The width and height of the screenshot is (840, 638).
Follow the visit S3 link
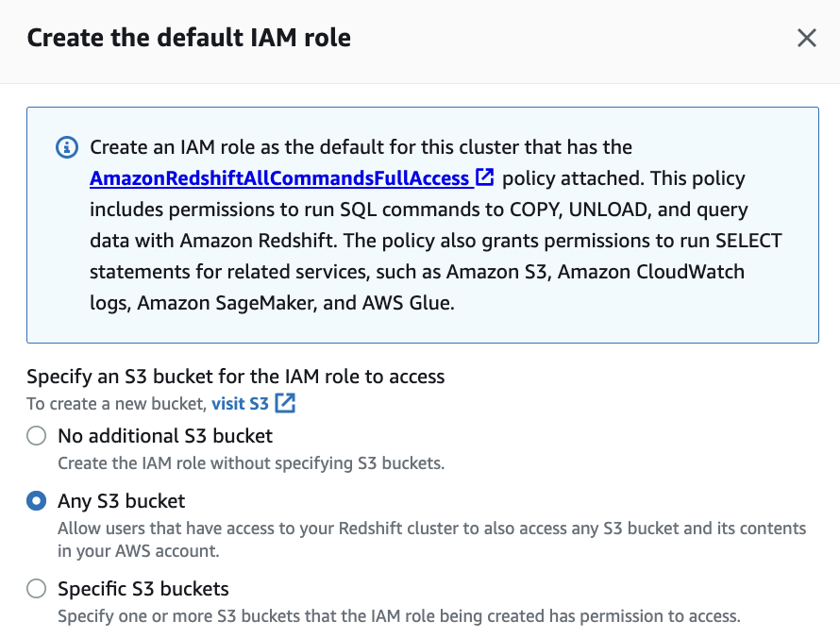tap(240, 404)
